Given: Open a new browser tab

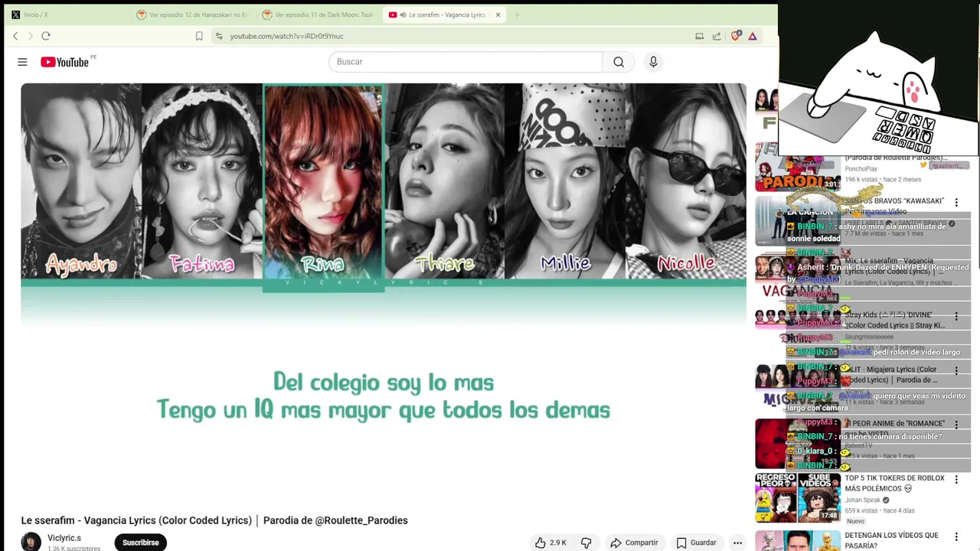Looking at the screenshot, I should point(517,15).
